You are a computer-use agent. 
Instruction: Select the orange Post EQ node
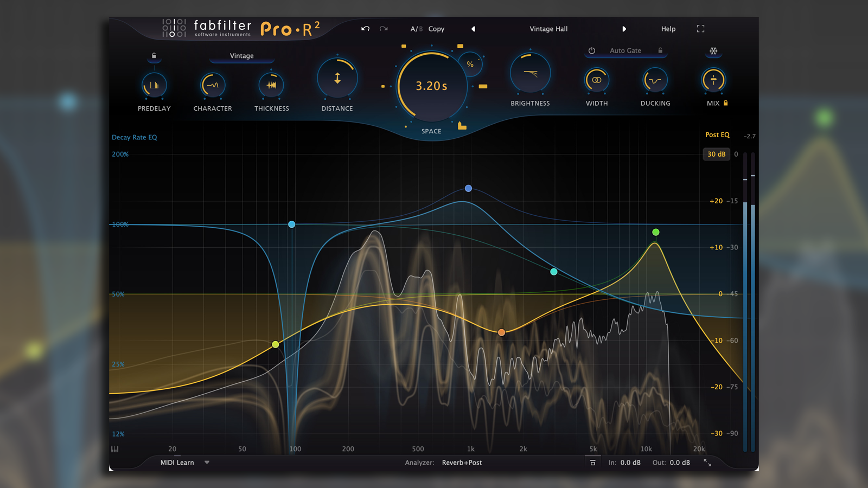tap(502, 332)
